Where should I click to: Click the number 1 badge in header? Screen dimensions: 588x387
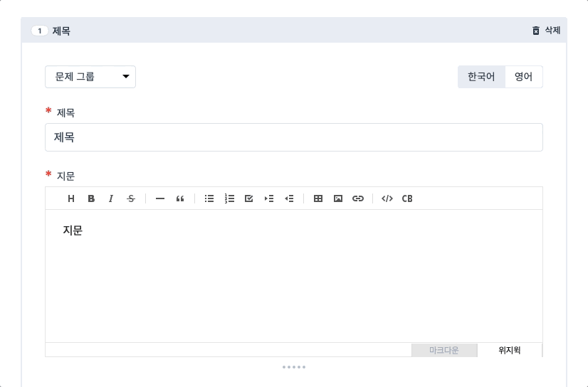coord(40,31)
